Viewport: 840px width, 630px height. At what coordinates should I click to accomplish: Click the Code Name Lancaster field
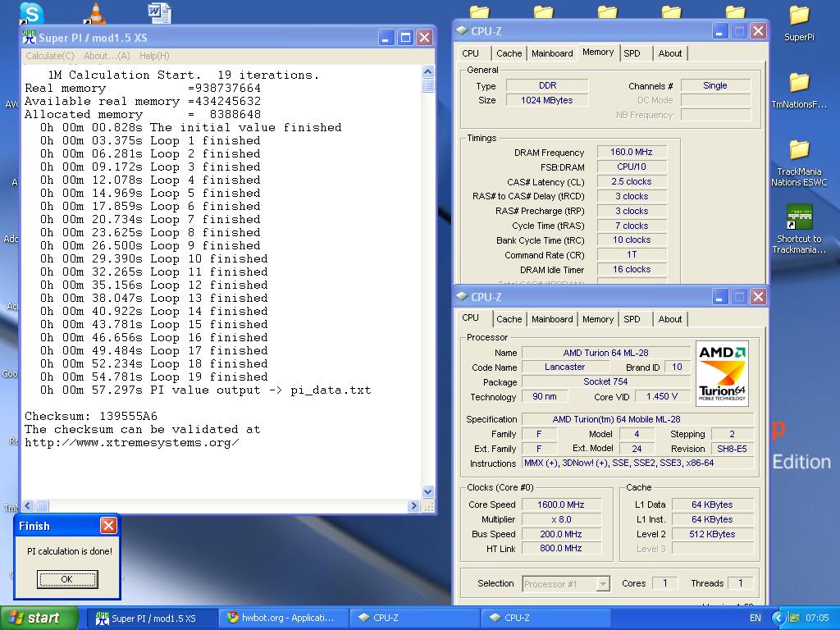click(x=565, y=367)
